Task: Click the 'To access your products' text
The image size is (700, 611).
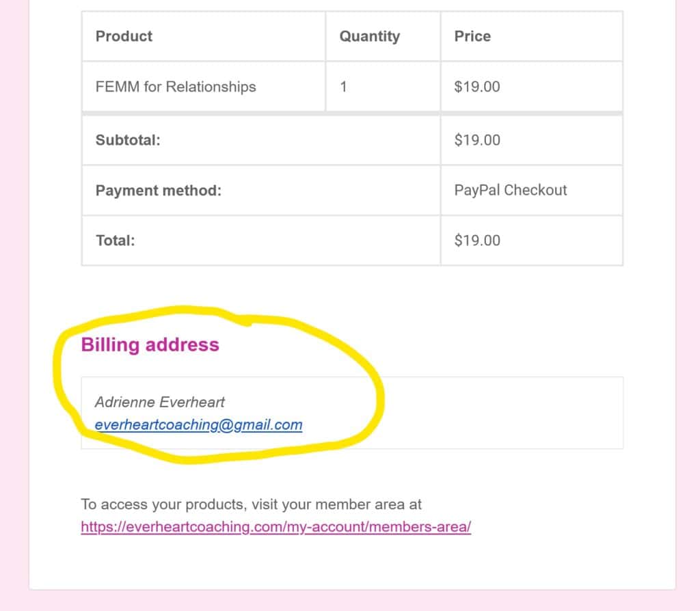Action: click(x=251, y=504)
